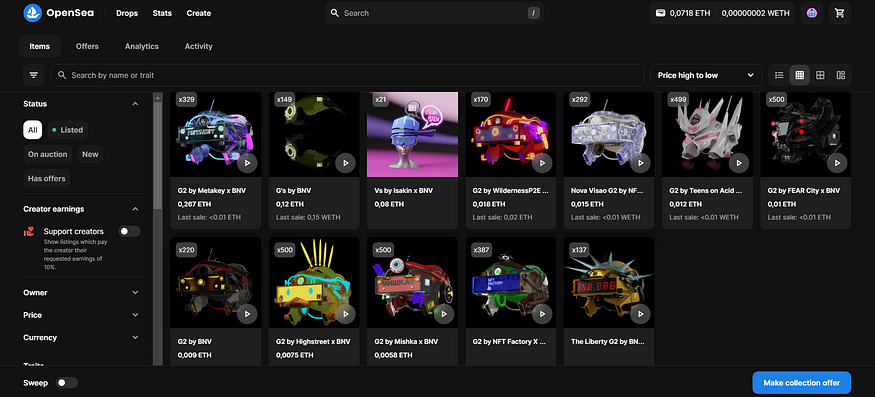Switch to the Offers tab

[87, 46]
